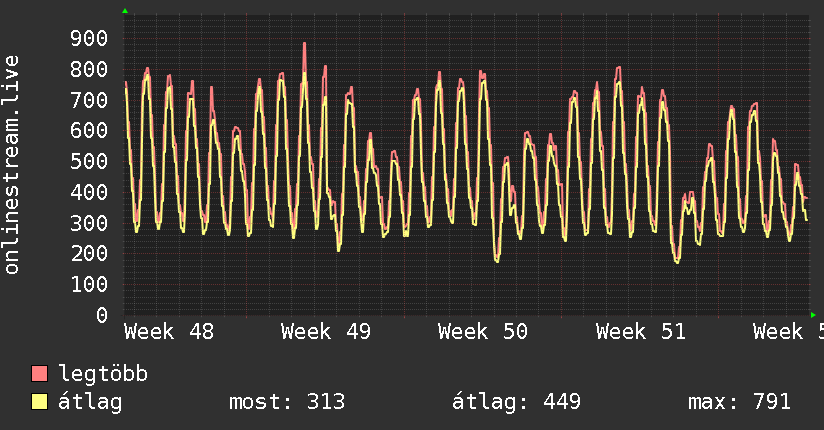Click the Week 49 axis label
The width and height of the screenshot is (824, 430).
click(326, 332)
